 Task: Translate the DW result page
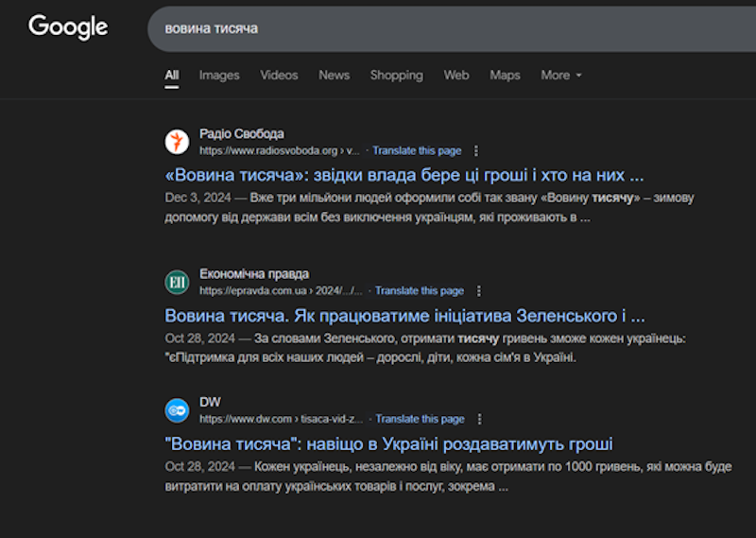(420, 419)
